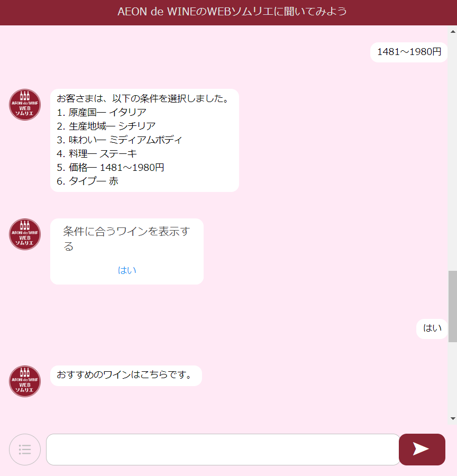Click the vertical scrollbar thumb
The width and height of the screenshot is (457, 476).
coord(453,306)
